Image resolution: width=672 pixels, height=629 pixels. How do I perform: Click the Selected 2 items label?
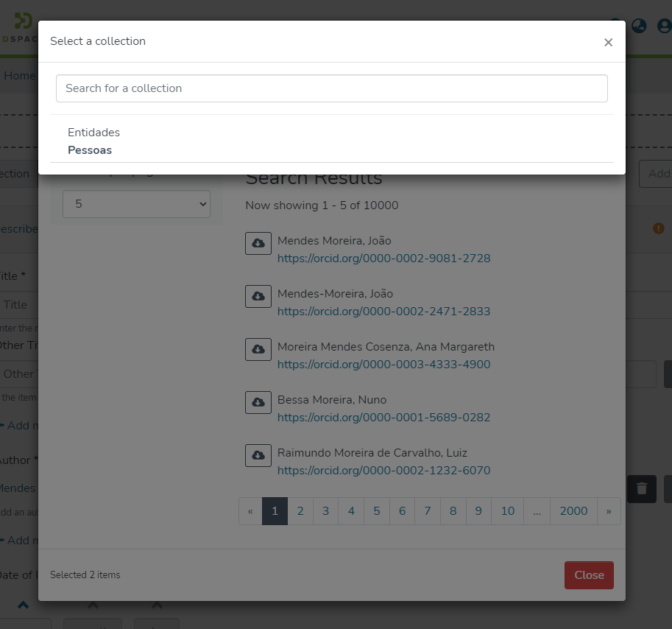point(85,575)
